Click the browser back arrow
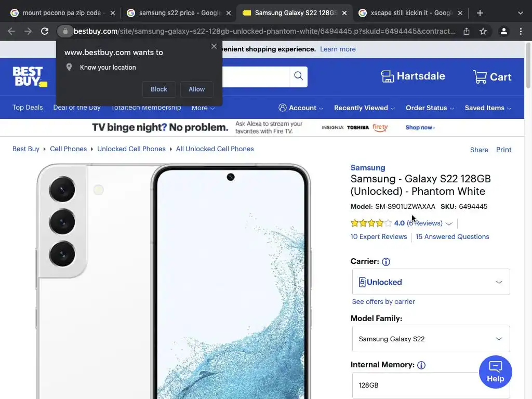The height and width of the screenshot is (399, 532). pos(11,31)
